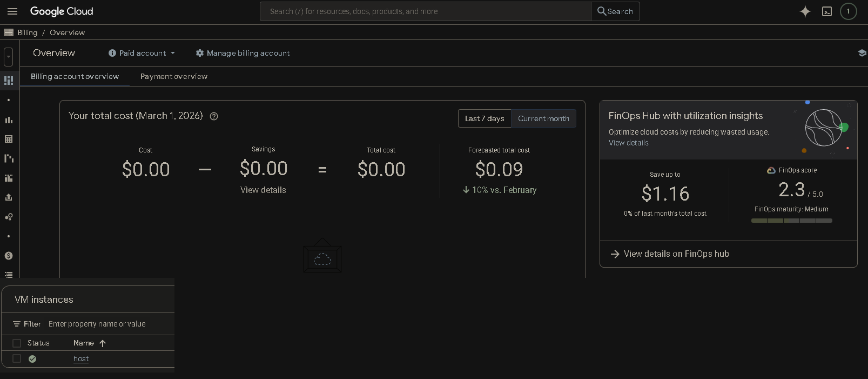Click Manage billing account
This screenshot has height=379, width=868.
pos(243,53)
